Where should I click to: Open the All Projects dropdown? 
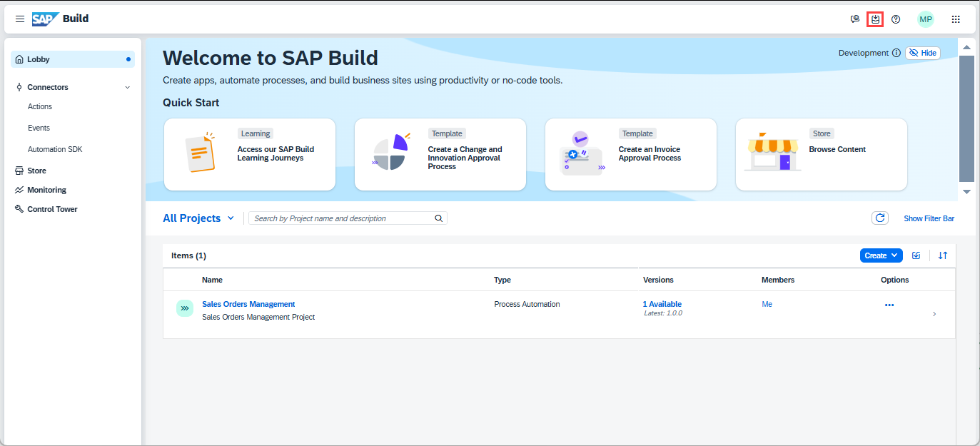tap(198, 218)
